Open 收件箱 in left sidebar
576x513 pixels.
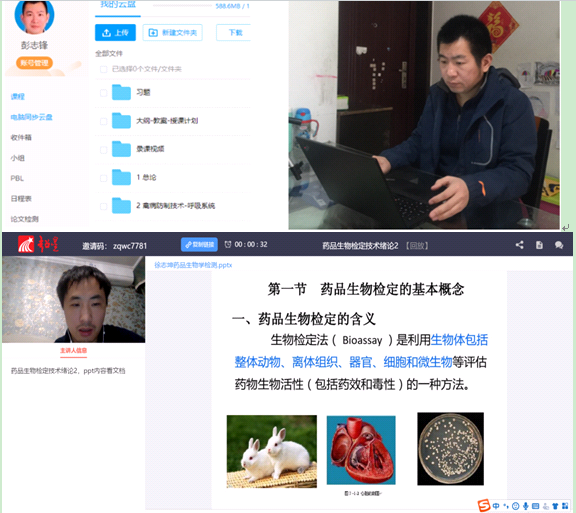point(21,137)
